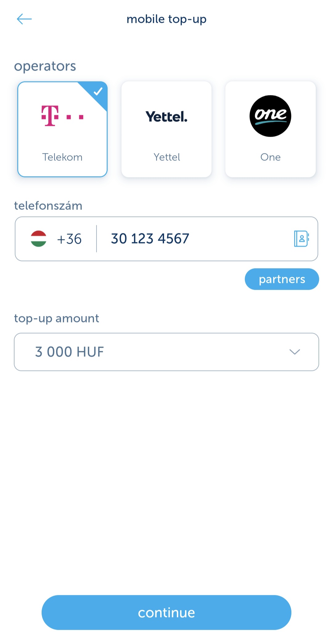The width and height of the screenshot is (333, 644).
Task: Toggle the blue checkmark on Telekom card
Action: click(x=98, y=91)
